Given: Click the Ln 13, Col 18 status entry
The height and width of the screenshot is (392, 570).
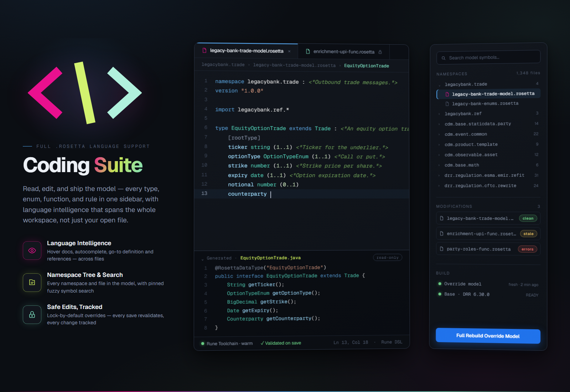Looking at the screenshot, I should pyautogui.click(x=351, y=342).
